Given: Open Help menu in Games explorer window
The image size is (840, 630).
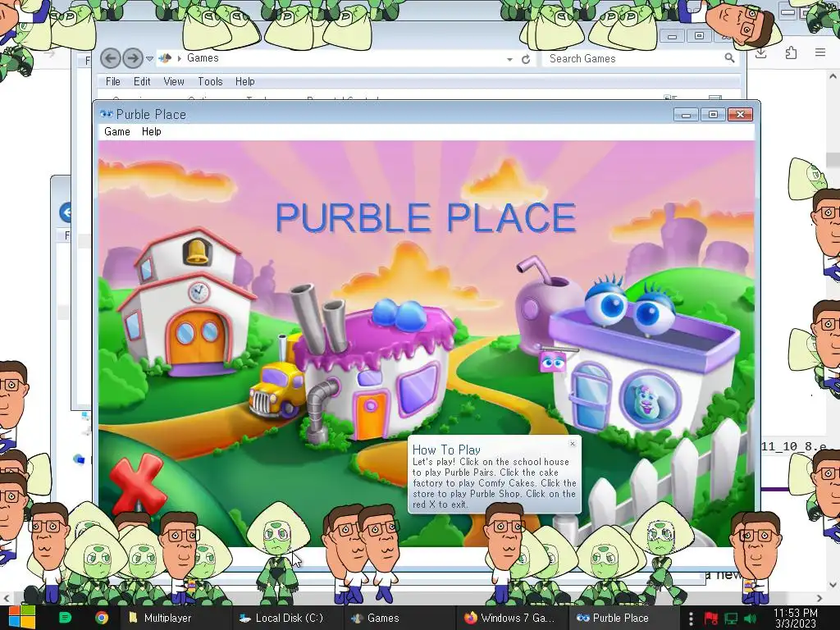Looking at the screenshot, I should coord(244,81).
